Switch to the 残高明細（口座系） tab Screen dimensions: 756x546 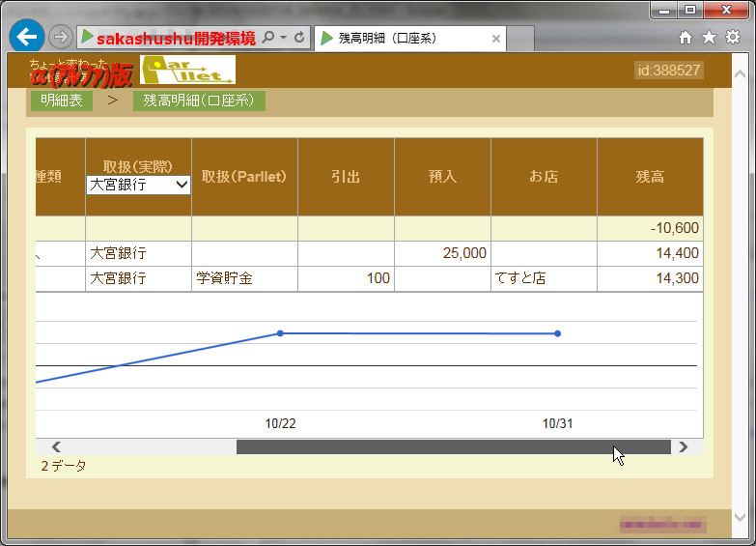click(x=409, y=38)
